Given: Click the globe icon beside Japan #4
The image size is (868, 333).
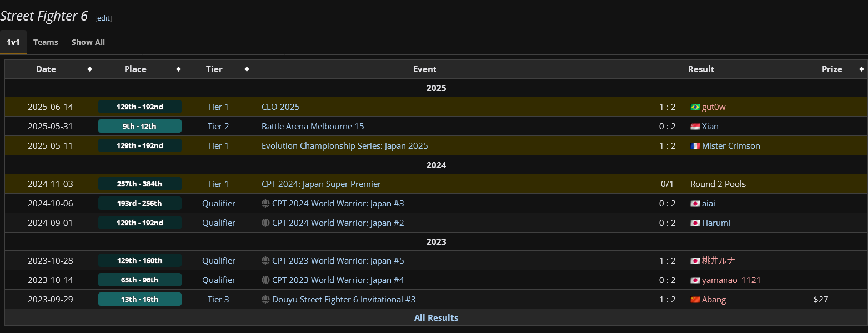Looking at the screenshot, I should [x=265, y=280].
